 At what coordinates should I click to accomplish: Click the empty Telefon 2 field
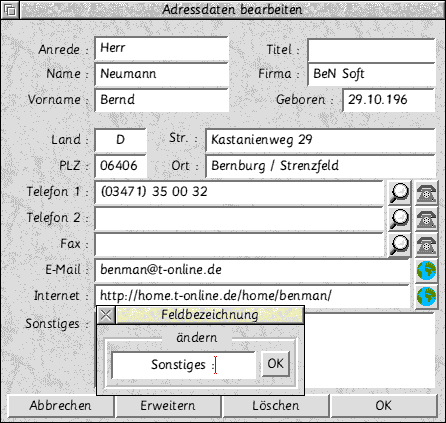[x=239, y=218]
